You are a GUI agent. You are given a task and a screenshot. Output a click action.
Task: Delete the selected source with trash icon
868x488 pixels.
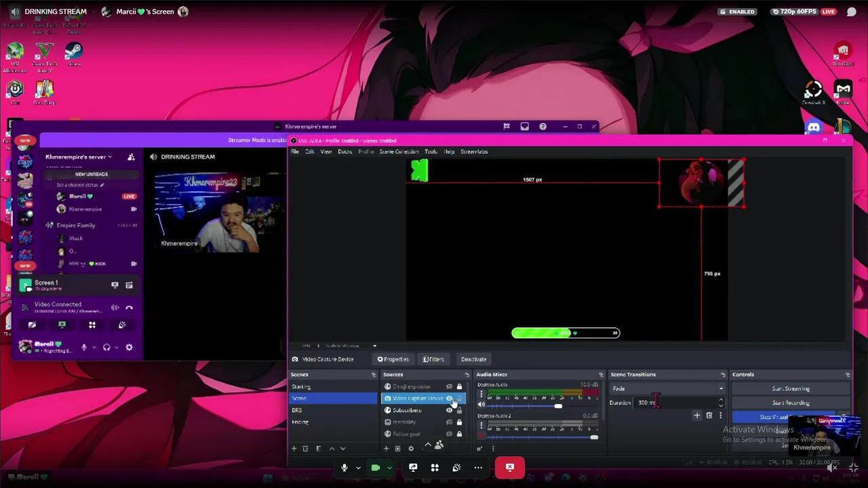398,449
